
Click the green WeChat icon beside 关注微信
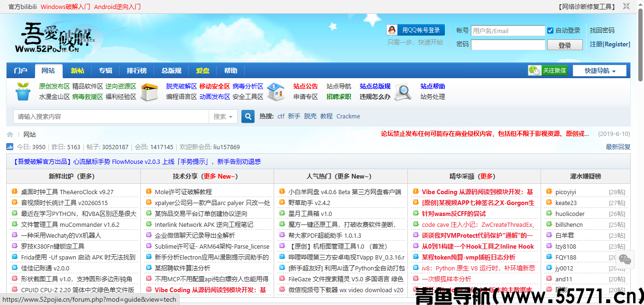(x=535, y=71)
